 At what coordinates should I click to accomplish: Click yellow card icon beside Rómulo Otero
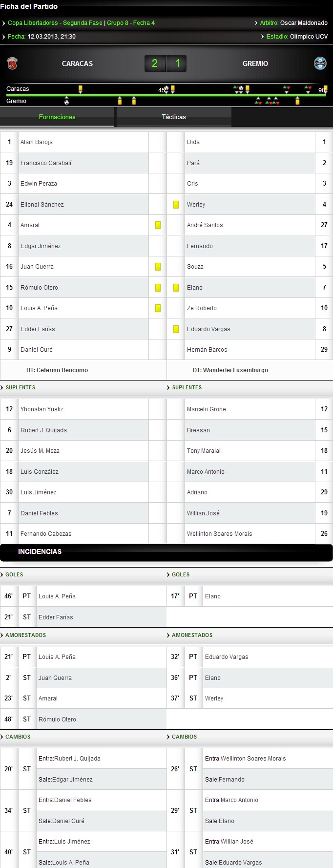pyautogui.click(x=158, y=288)
